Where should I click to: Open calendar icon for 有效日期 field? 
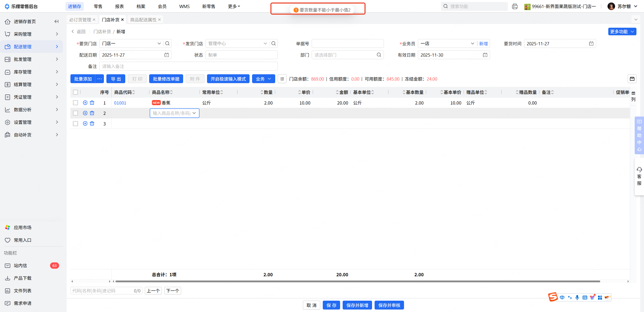[x=485, y=55]
